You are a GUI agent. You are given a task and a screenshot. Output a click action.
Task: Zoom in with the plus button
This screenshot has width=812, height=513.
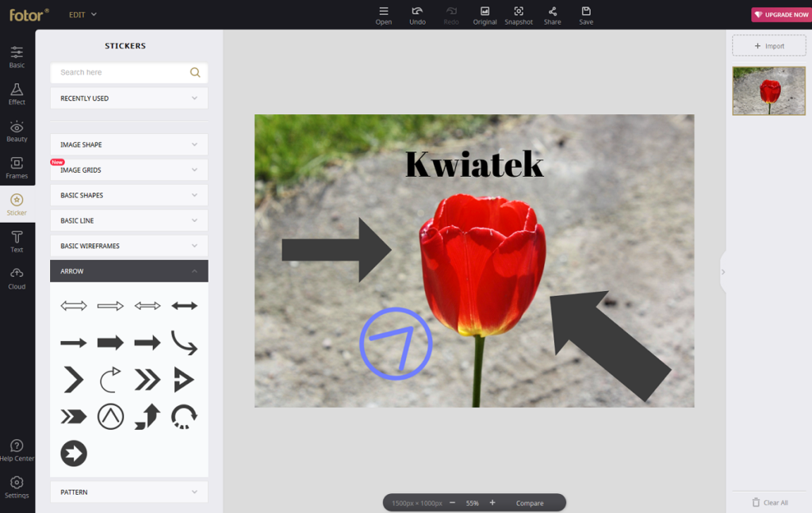tap(492, 503)
